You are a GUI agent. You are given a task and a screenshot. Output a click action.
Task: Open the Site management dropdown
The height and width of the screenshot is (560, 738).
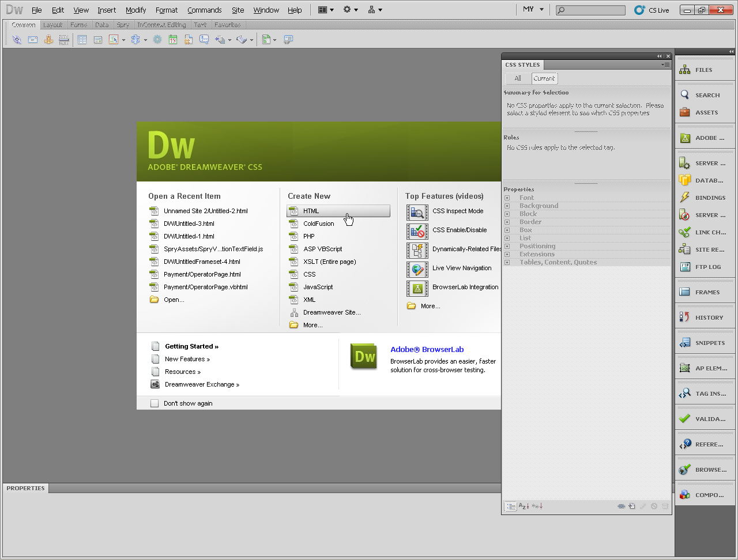point(375,10)
